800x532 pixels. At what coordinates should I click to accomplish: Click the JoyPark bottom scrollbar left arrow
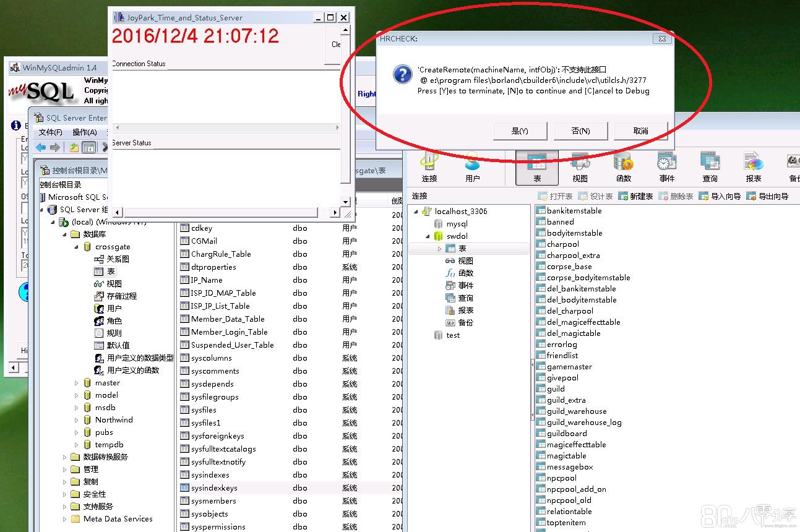(x=118, y=212)
